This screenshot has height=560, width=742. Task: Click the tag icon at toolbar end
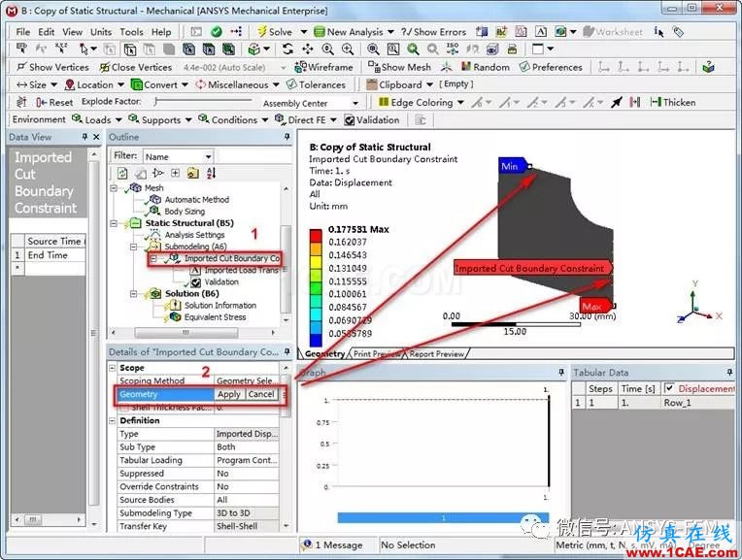coord(678,32)
